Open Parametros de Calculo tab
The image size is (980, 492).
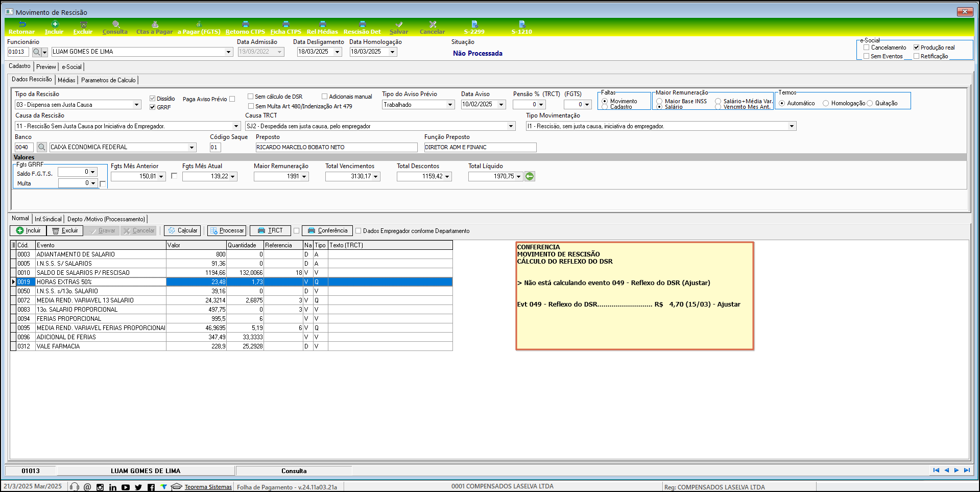[108, 80]
